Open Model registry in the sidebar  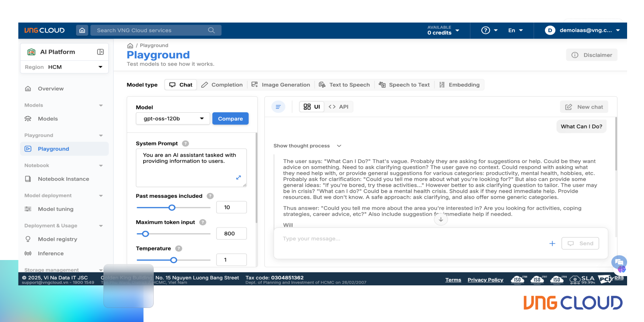coord(64,239)
